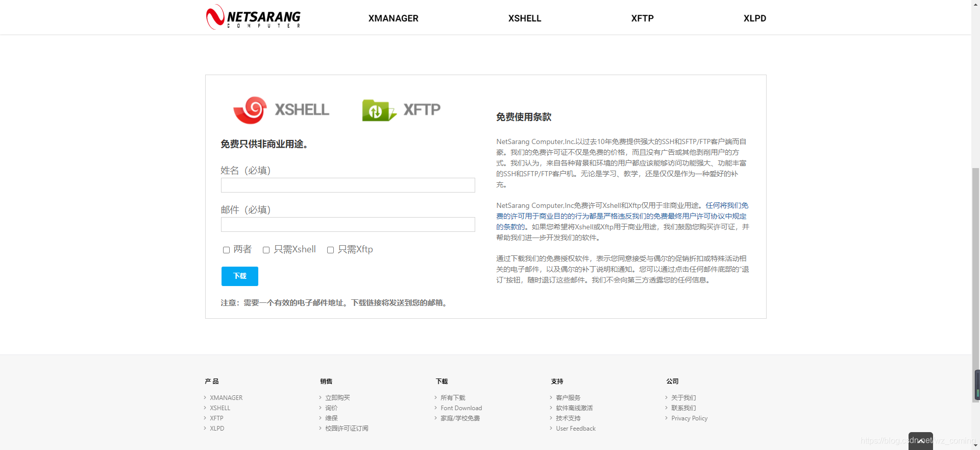980x450 pixels.
Task: Click the 产品 footer column heading
Action: tap(211, 381)
